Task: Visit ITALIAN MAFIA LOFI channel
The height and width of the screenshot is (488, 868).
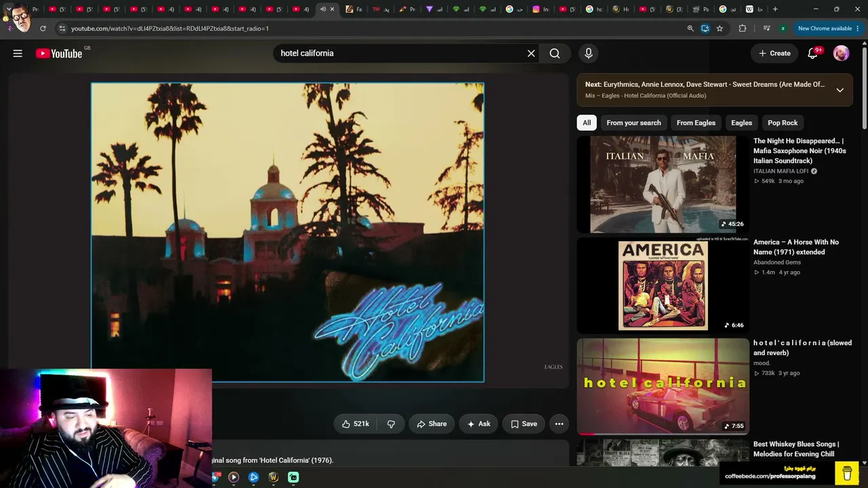Action: [781, 171]
